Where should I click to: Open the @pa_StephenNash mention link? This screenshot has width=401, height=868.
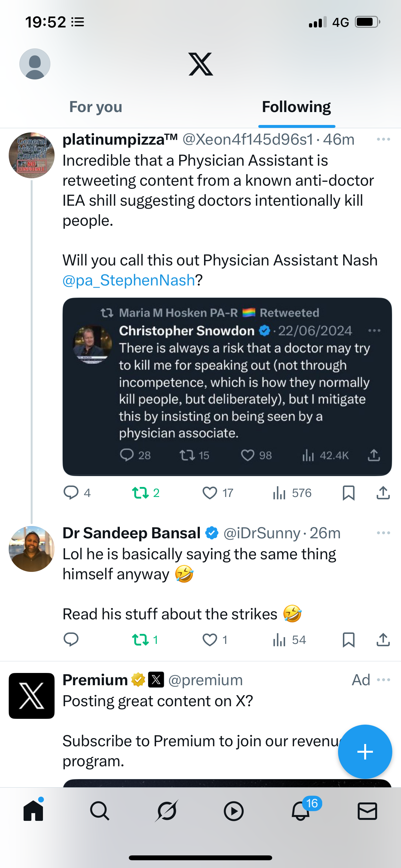coord(129,280)
